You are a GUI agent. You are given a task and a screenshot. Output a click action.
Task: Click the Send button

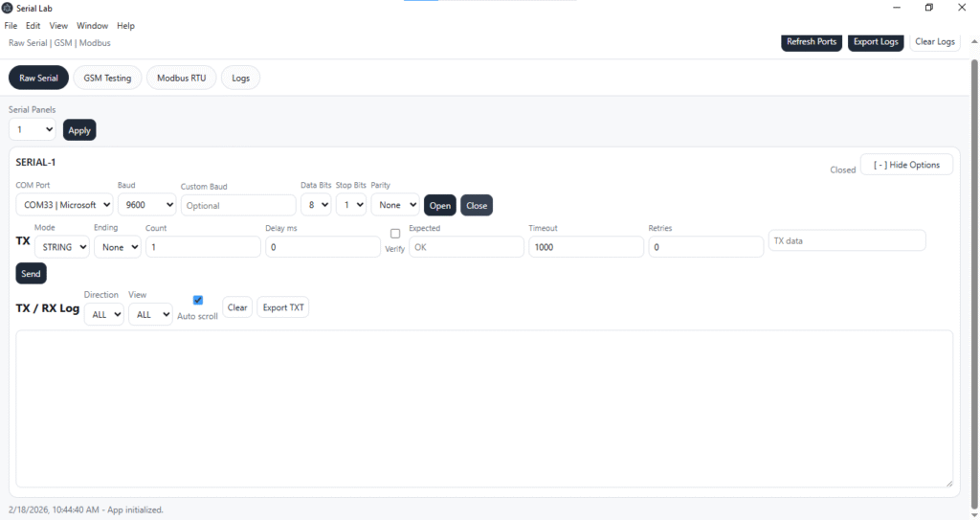tap(31, 274)
